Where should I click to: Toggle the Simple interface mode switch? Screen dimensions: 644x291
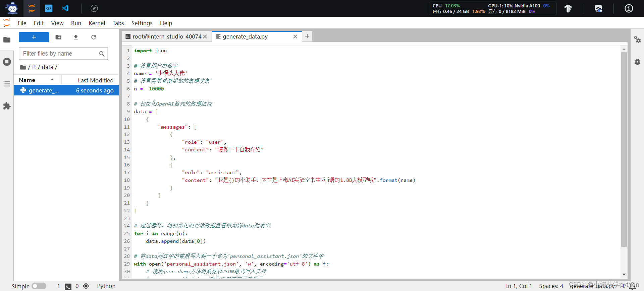pos(39,286)
